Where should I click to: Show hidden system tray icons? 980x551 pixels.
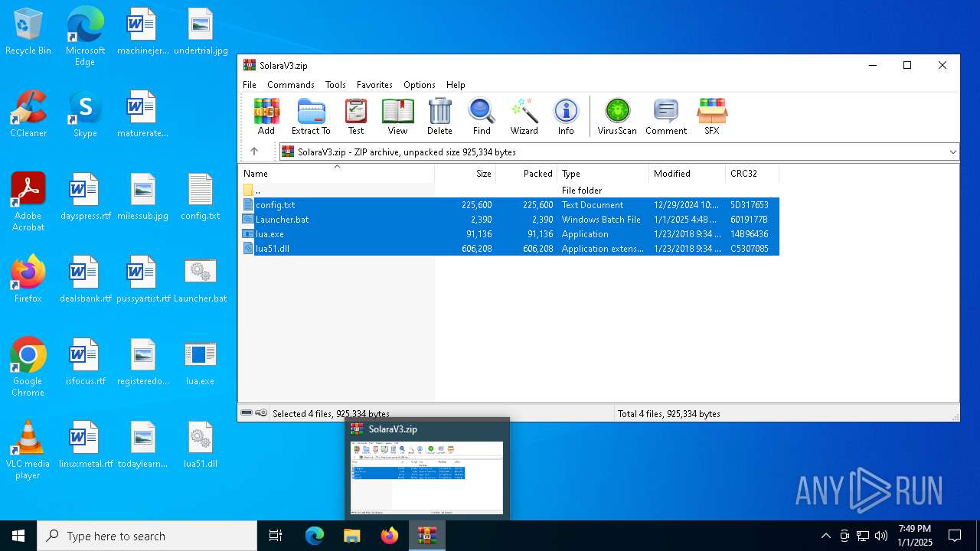[x=825, y=536]
